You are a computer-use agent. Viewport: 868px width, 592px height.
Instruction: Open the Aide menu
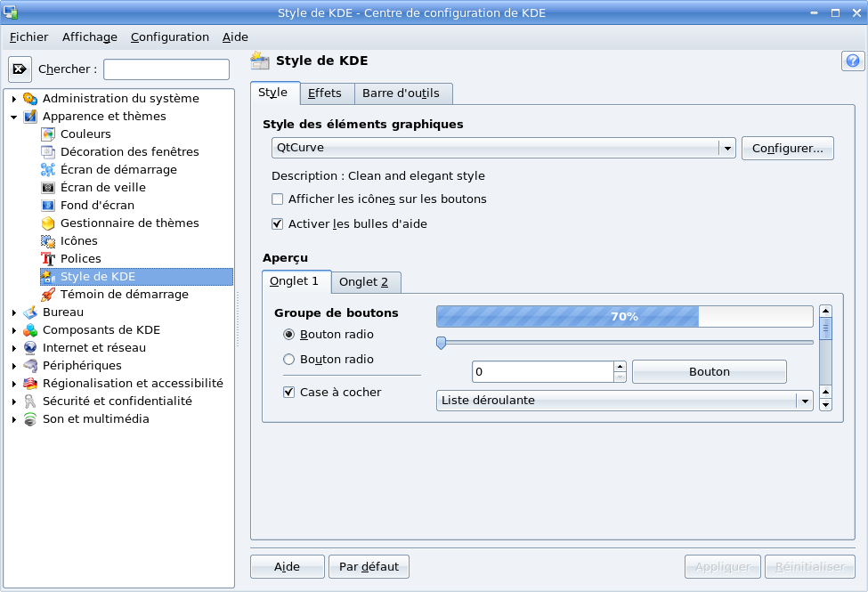[235, 37]
